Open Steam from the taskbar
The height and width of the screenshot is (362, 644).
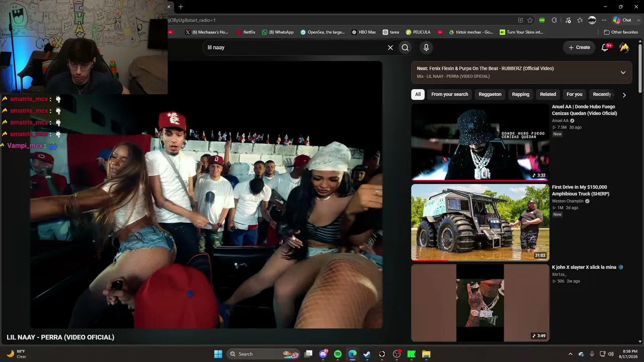367,354
